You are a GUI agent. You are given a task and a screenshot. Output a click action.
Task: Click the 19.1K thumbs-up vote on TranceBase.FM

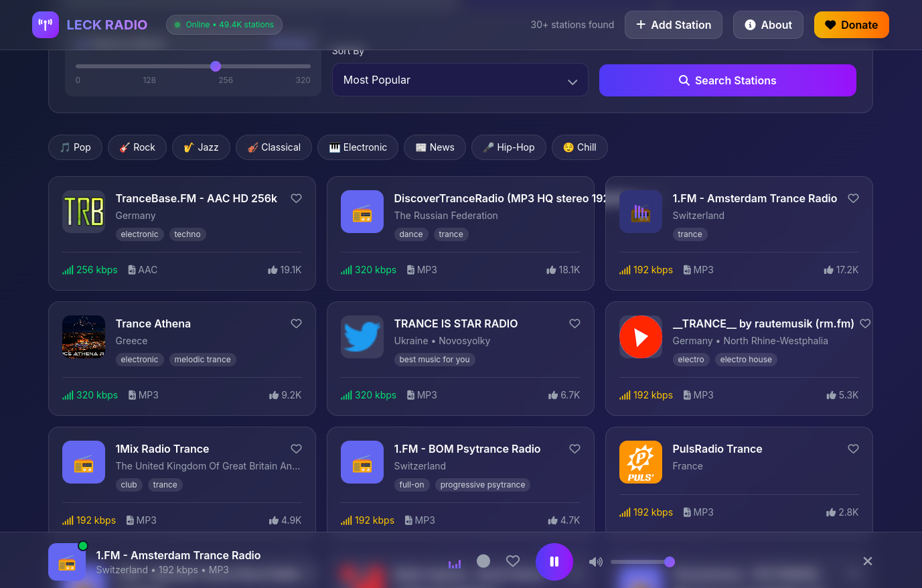pyautogui.click(x=285, y=270)
